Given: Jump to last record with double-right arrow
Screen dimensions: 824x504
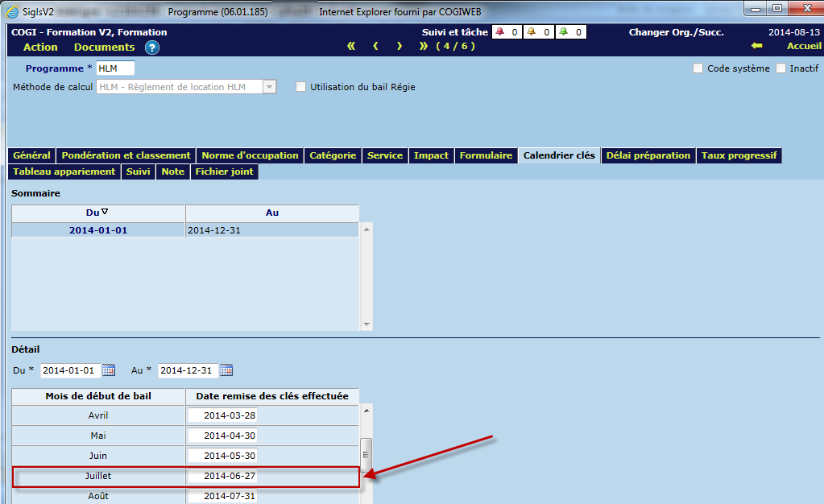Looking at the screenshot, I should 424,46.
